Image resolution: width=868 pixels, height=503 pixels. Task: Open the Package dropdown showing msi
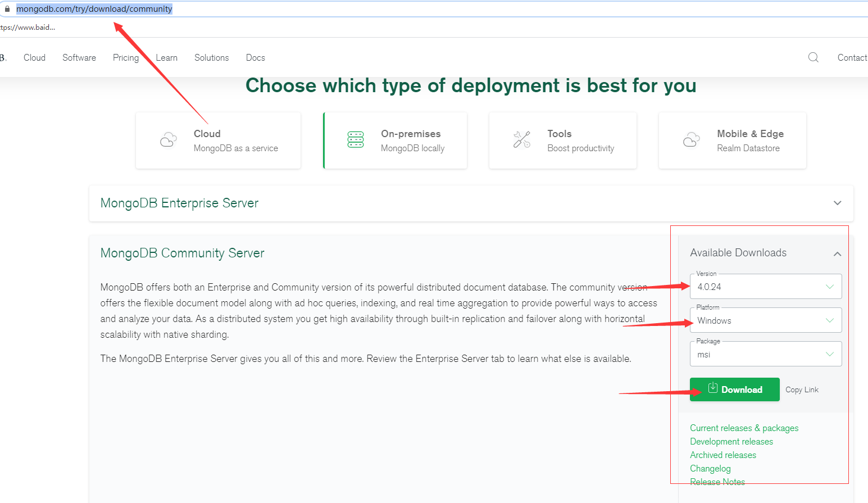[x=766, y=354]
